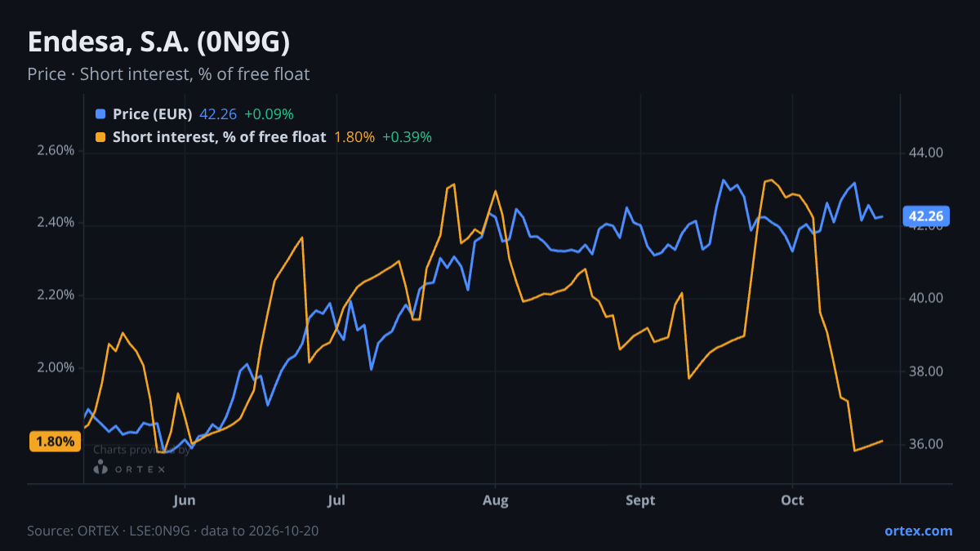980x551 pixels.
Task: Click the 2.40% left axis label
Action: click(56, 223)
